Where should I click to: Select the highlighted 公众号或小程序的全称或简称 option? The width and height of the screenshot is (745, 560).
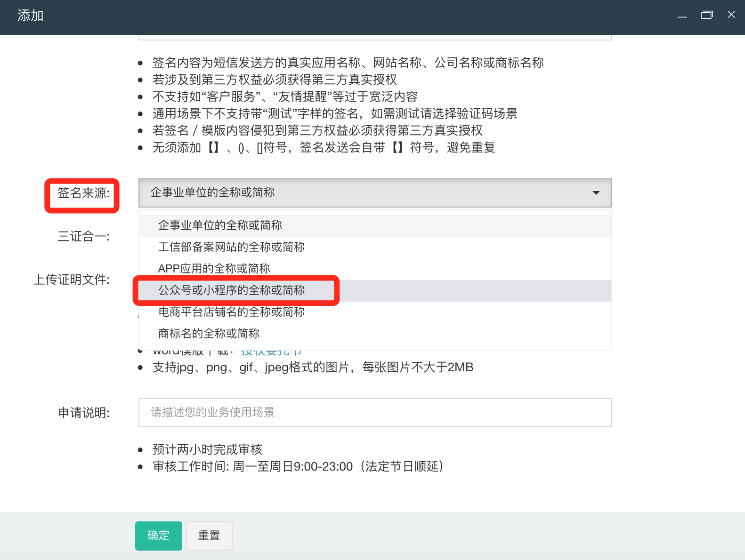[x=231, y=290]
